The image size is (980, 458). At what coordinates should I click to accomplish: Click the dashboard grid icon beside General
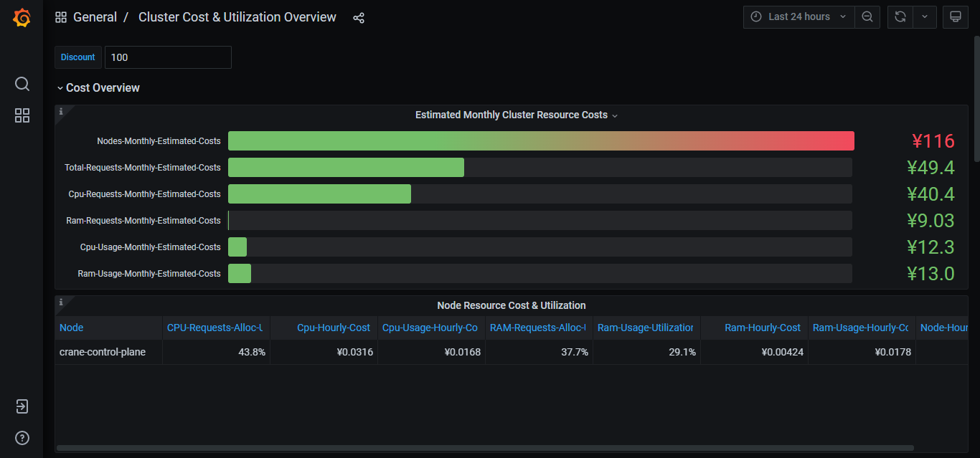(x=61, y=17)
